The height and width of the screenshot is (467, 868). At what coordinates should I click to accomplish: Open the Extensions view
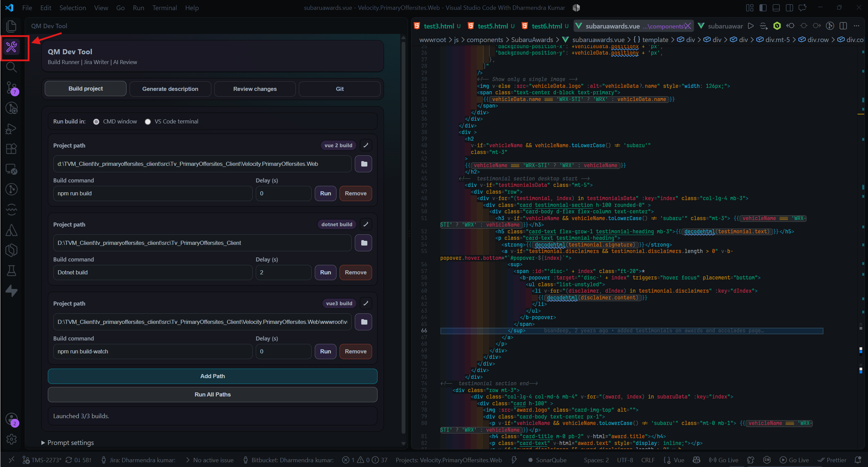point(12,149)
